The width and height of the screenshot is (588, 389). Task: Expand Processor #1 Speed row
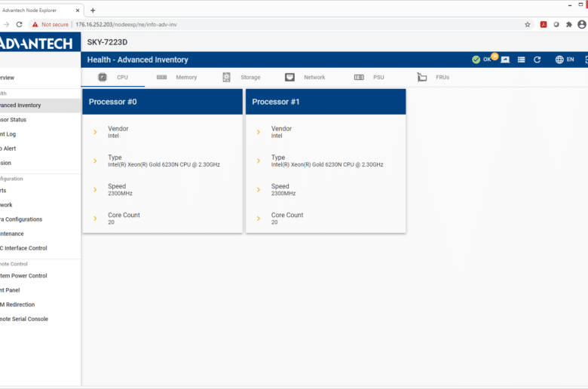(326, 190)
